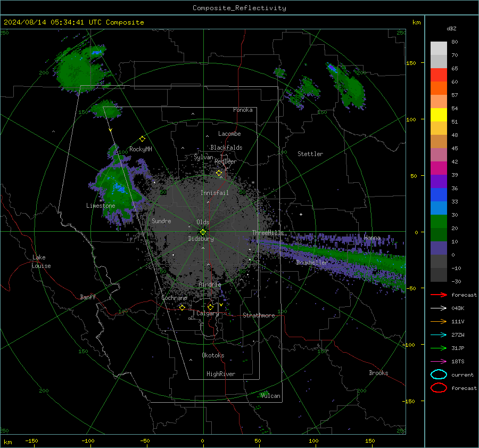Click the yellow diamond marker near RockyMH
479x448 pixels.
(142, 139)
